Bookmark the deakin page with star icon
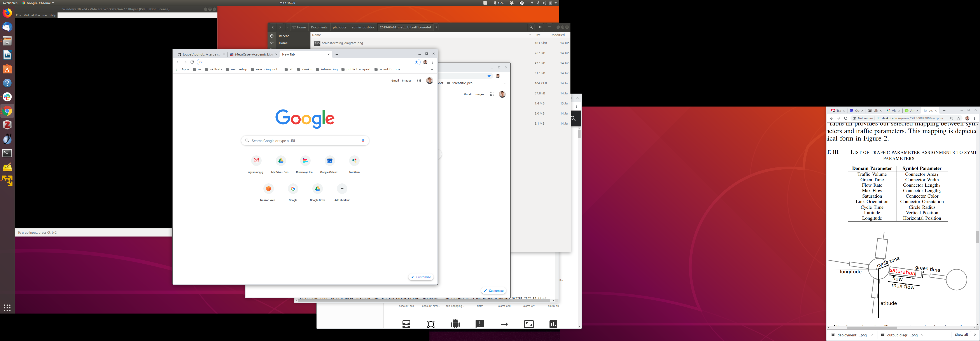 point(958,118)
